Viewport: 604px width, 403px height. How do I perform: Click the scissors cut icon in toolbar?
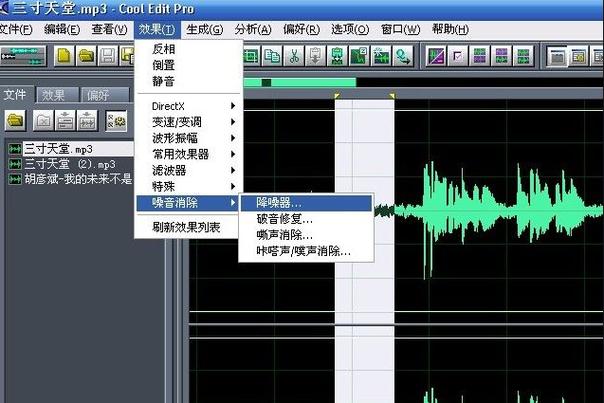pos(294,56)
